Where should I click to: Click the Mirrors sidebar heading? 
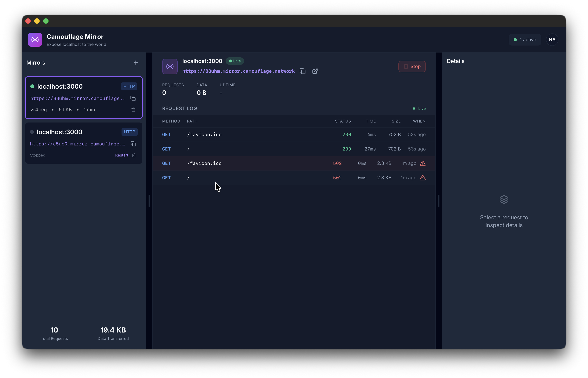pos(36,63)
